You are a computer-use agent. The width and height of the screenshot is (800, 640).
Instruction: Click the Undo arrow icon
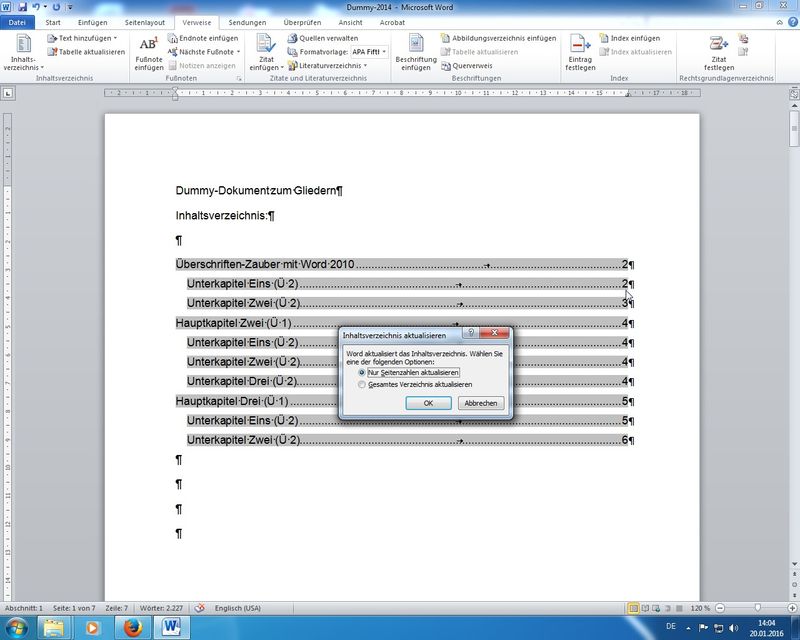(36, 7)
